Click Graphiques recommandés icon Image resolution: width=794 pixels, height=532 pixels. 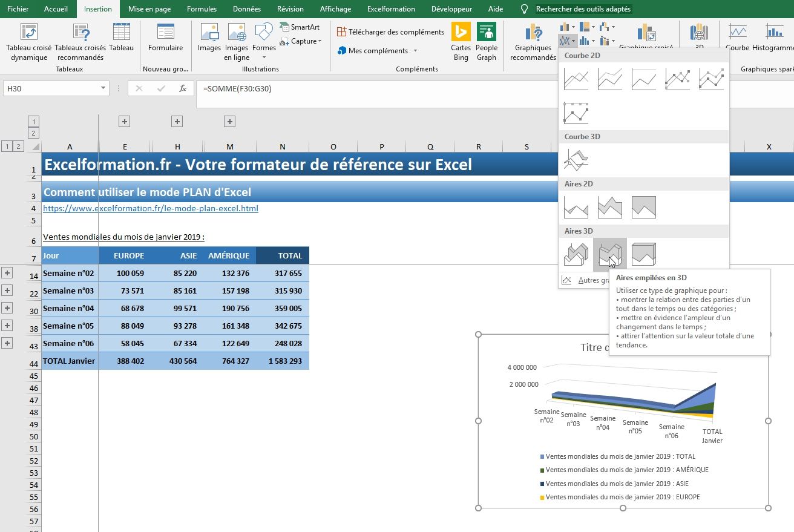(x=533, y=34)
